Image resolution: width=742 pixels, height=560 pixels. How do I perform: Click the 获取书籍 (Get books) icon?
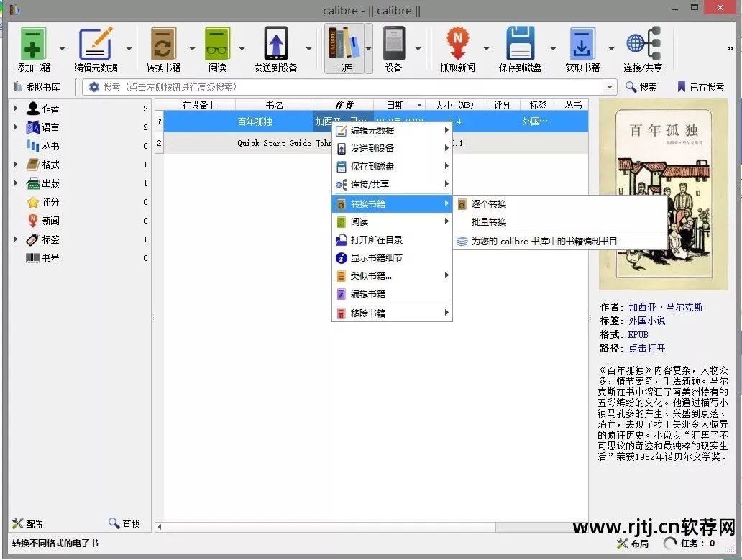click(582, 44)
